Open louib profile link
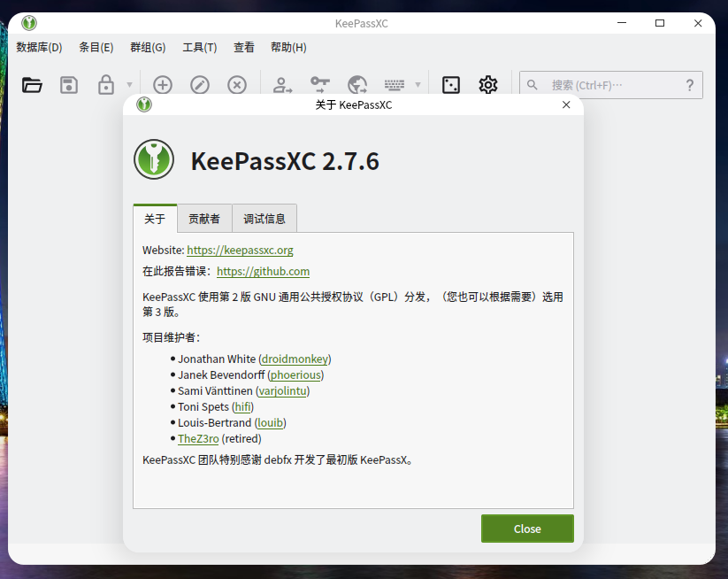The image size is (728, 579). (x=270, y=423)
